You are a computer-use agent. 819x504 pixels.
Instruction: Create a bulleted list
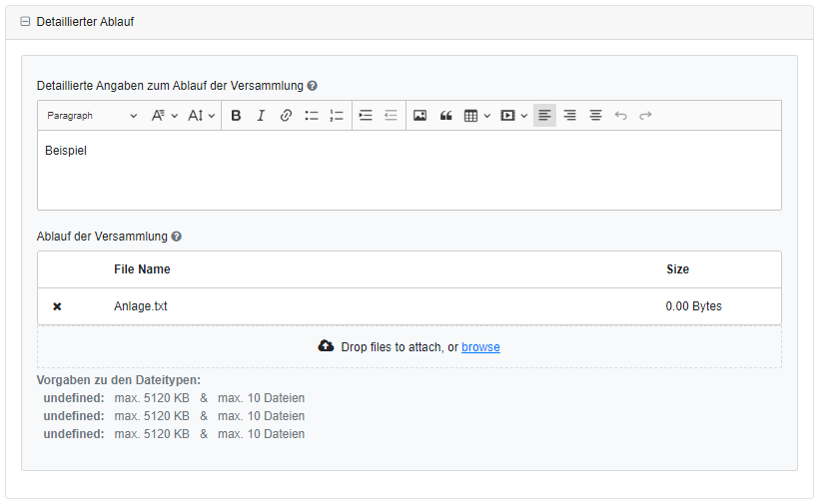point(312,116)
